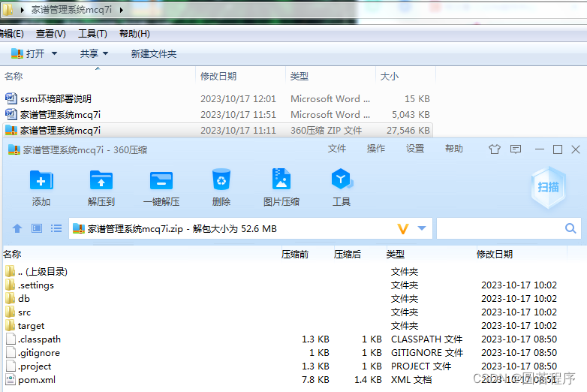This screenshot has height=392, width=587.
Task: Click the Delete (删除) trash icon
Action: 221,179
